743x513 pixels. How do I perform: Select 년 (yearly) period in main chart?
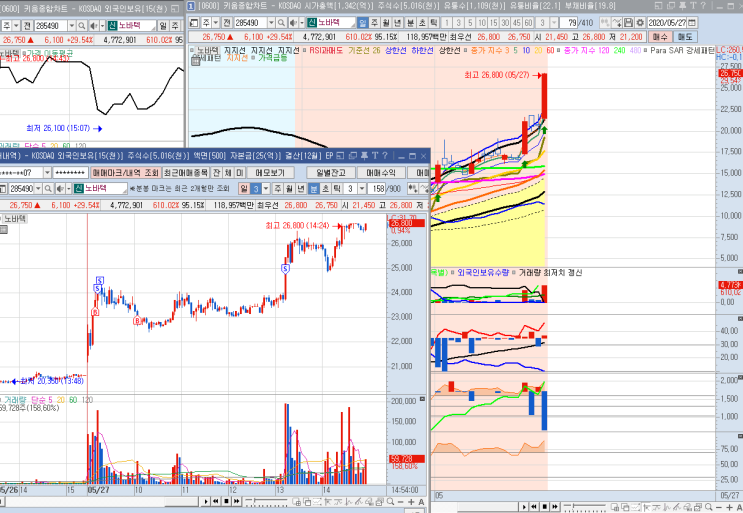coord(398,23)
